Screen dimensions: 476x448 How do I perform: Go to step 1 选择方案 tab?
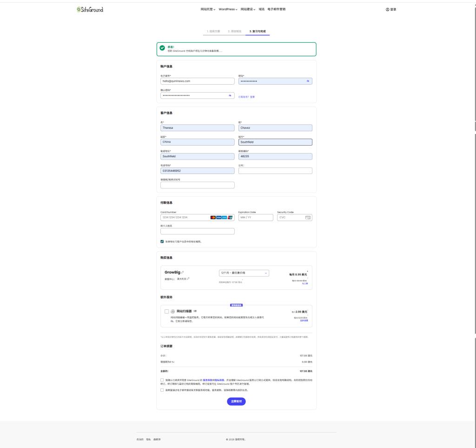click(x=213, y=31)
